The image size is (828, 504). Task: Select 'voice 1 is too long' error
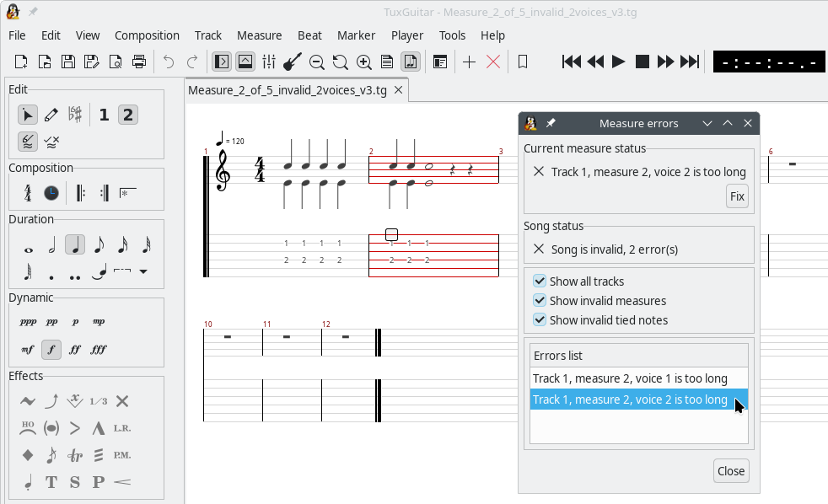point(630,378)
